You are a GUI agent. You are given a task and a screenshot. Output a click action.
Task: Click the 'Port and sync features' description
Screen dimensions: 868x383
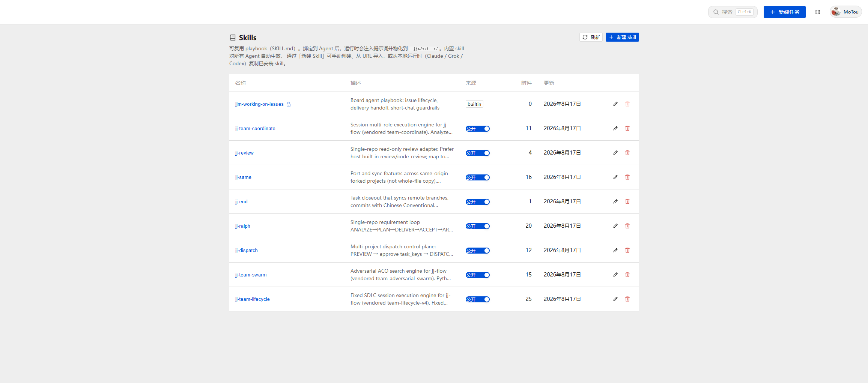click(399, 177)
